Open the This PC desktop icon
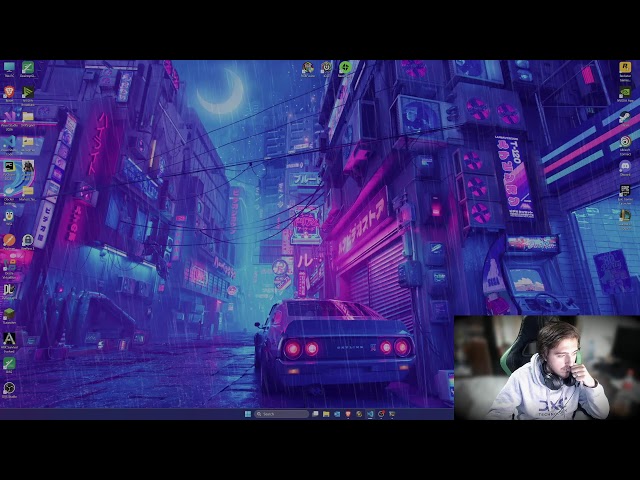This screenshot has height=480, width=640. [9, 68]
